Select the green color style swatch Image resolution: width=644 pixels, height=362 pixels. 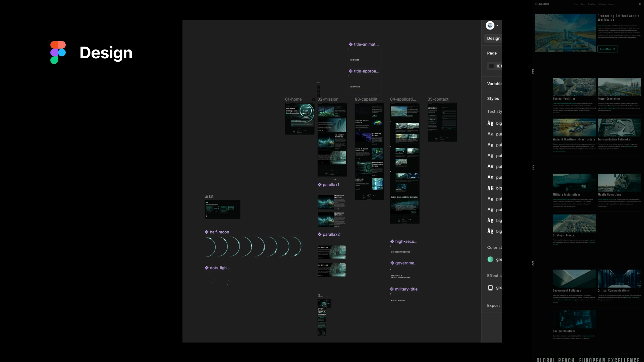[x=490, y=259]
